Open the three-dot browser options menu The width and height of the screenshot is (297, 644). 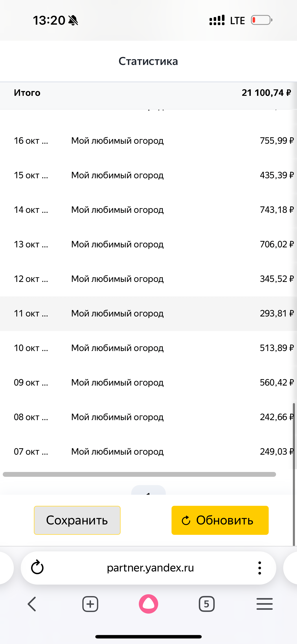(259, 568)
